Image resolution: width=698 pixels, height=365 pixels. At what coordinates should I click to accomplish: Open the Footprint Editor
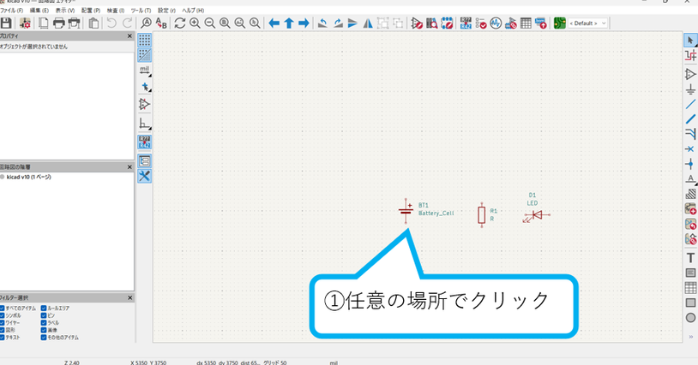pos(447,23)
